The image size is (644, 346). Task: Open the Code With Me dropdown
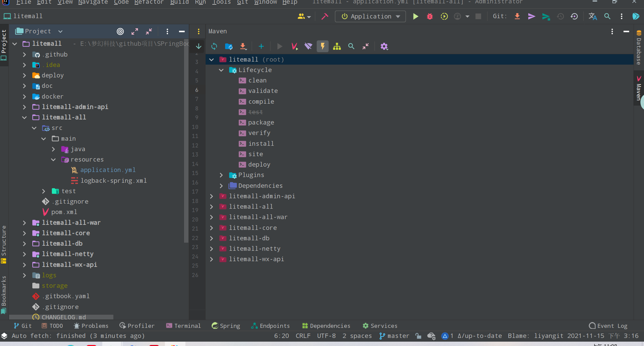point(304,16)
